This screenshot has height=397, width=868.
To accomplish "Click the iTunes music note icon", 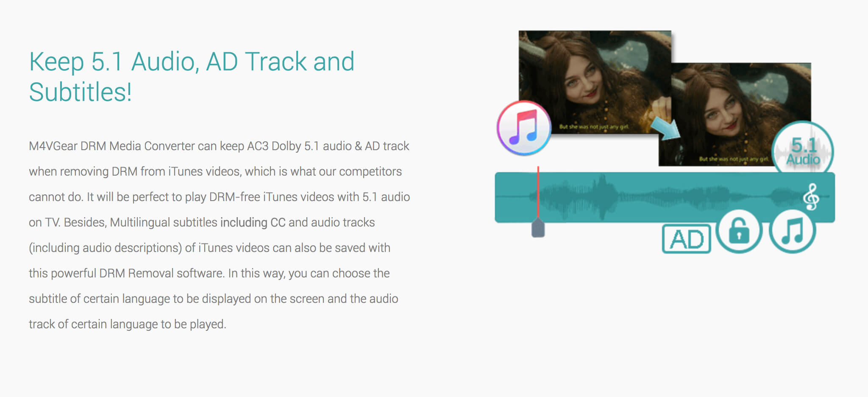I will 524,128.
